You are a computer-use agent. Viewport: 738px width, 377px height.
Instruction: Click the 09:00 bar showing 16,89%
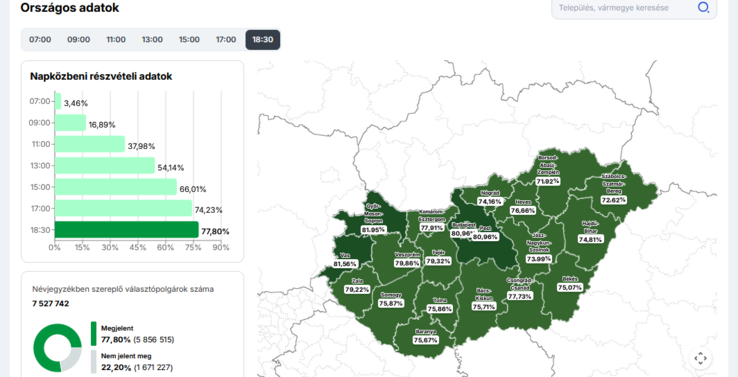pos(71,123)
